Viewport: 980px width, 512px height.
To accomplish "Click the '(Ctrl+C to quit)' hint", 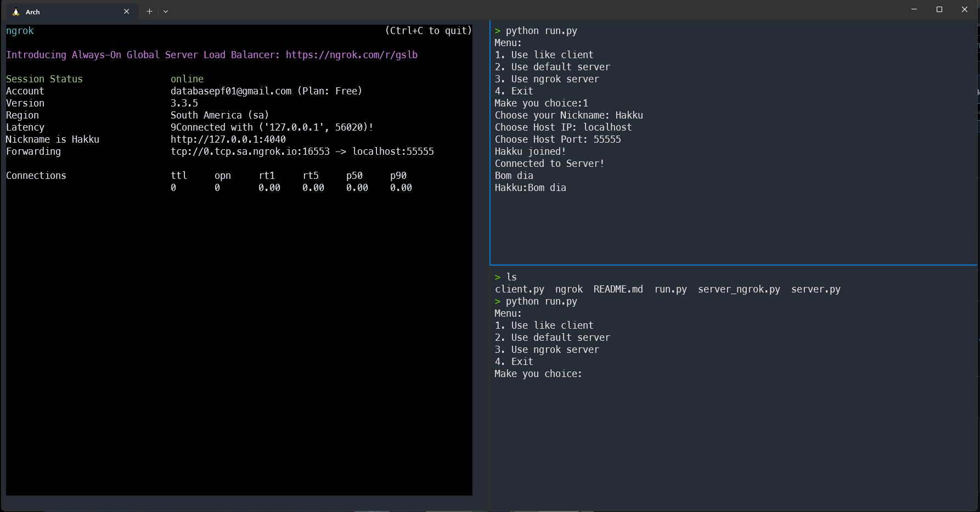I will pos(429,31).
